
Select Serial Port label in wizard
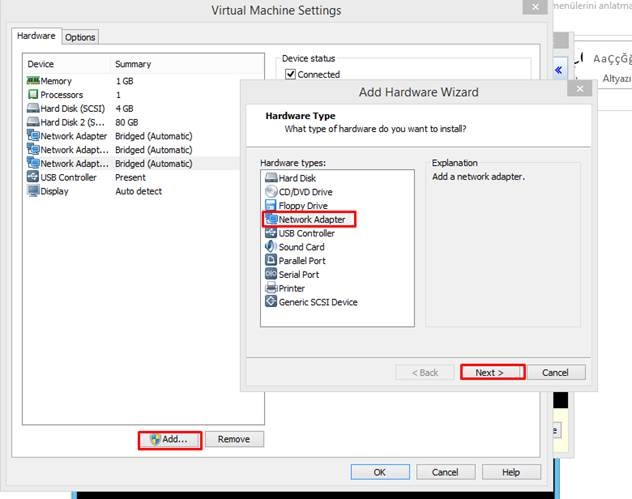click(299, 274)
